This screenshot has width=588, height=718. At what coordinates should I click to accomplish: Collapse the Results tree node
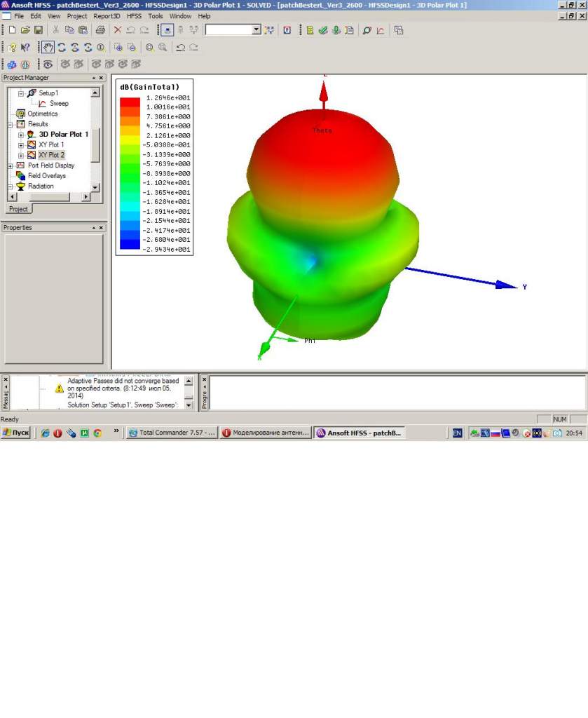[x=10, y=124]
